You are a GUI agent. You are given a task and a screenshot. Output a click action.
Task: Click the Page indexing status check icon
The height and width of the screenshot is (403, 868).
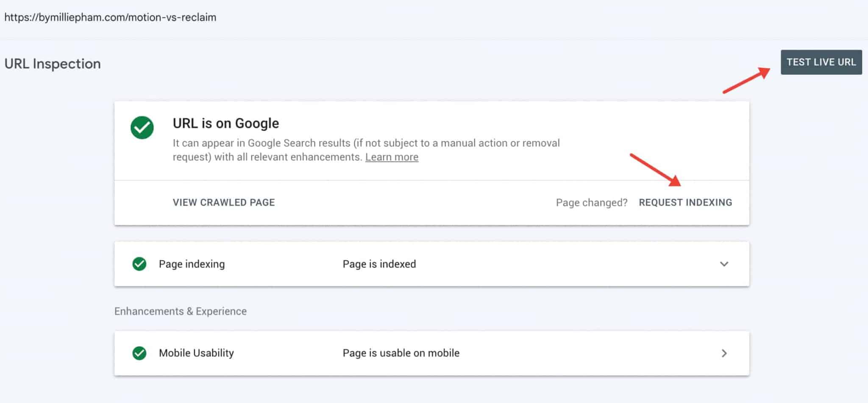pos(139,264)
